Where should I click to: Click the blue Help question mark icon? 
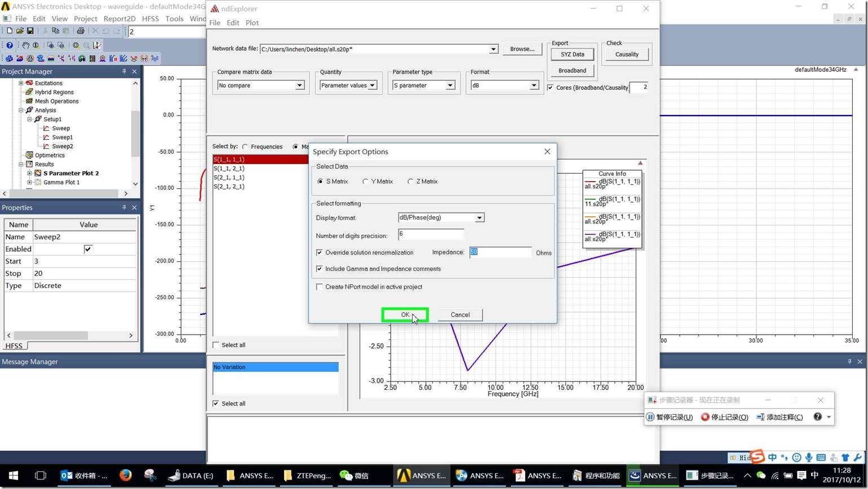click(x=9, y=45)
